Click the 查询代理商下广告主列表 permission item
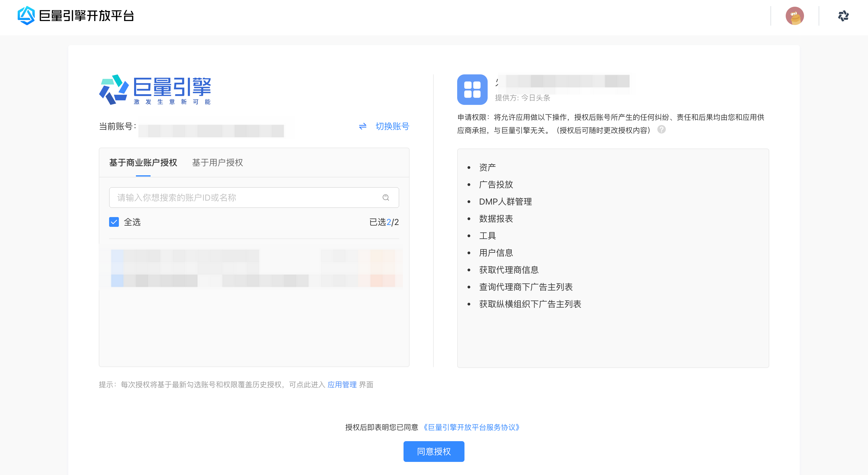This screenshot has width=868, height=475. coord(526,287)
